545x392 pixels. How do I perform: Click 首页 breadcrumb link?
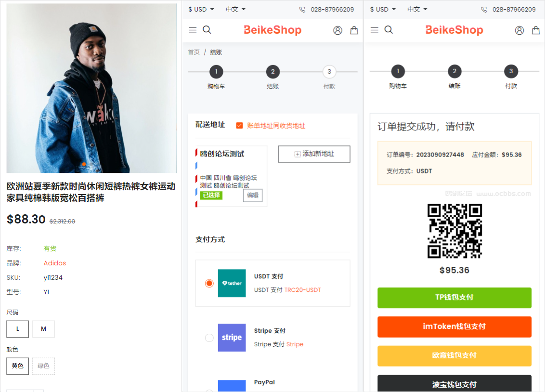point(194,52)
